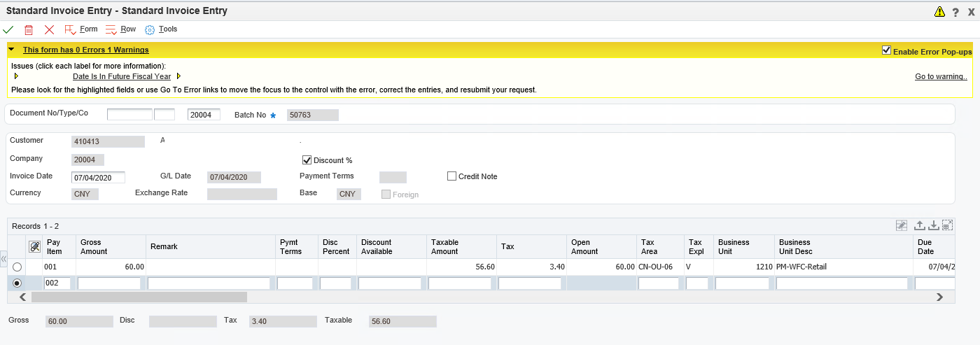980x345 pixels.
Task: Click the Exchange Rate field
Action: tap(242, 194)
